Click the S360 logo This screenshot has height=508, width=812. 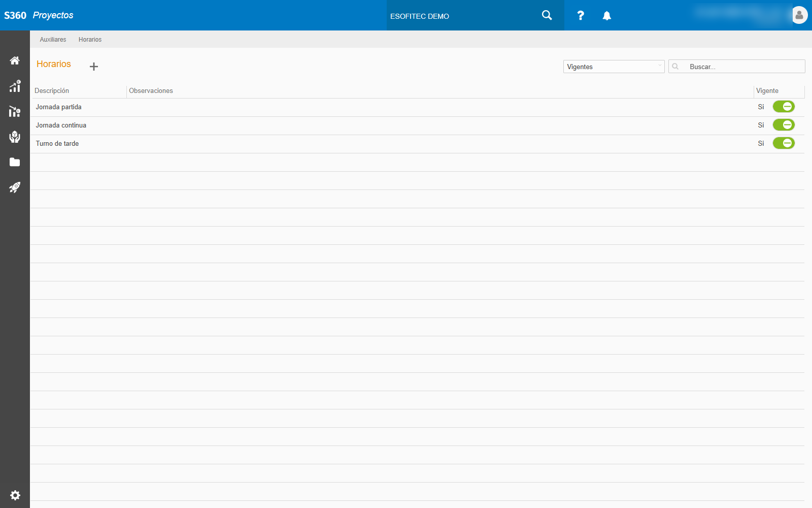(15, 15)
